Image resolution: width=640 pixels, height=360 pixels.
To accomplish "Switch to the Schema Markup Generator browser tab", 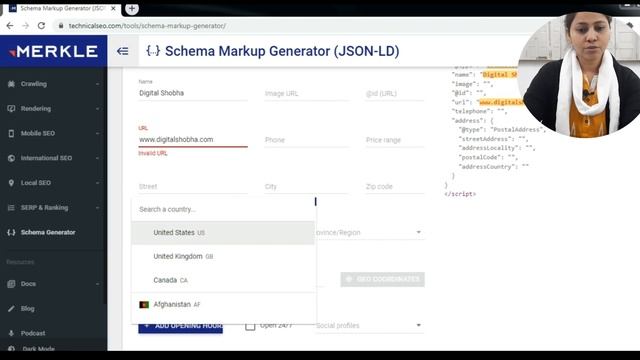I will pos(61,8).
